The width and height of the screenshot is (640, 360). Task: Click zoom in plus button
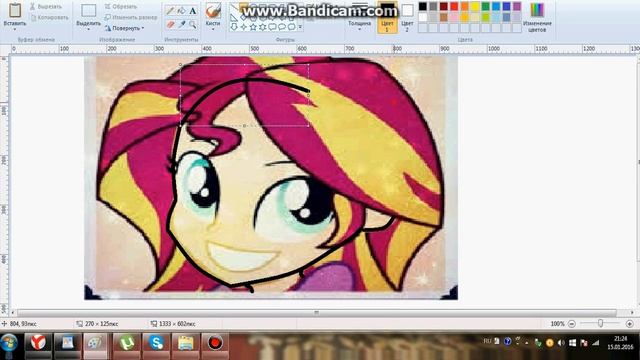629,324
